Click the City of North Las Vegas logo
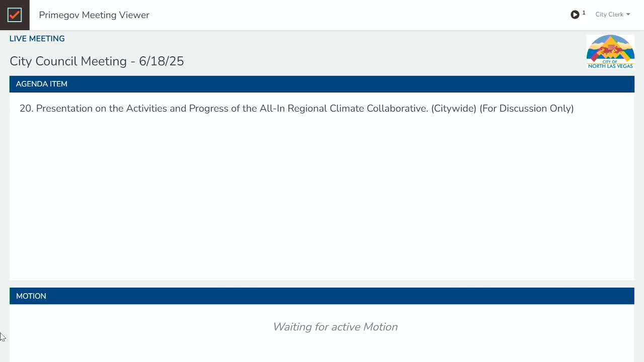The width and height of the screenshot is (644, 362). tap(610, 52)
